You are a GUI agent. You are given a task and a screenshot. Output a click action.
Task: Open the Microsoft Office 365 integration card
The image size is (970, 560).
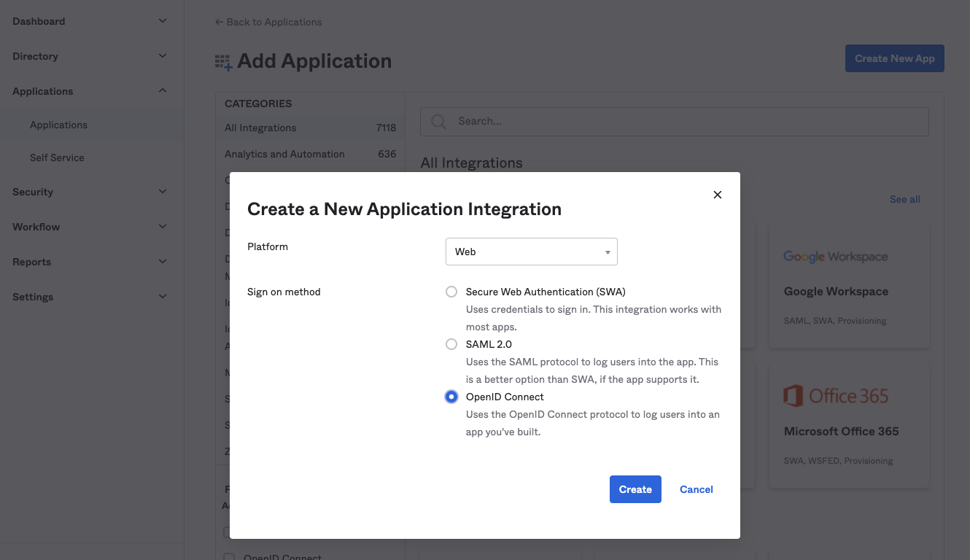coord(850,426)
